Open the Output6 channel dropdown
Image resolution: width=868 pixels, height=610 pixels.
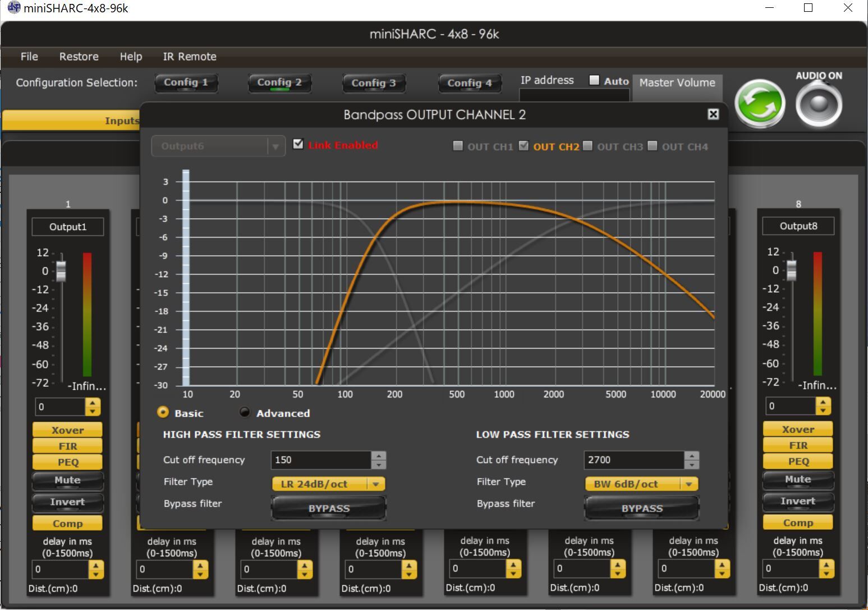tap(218, 146)
